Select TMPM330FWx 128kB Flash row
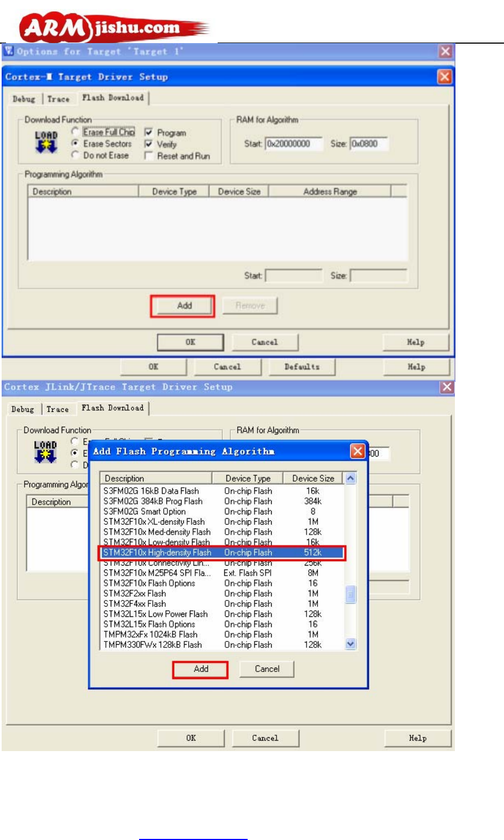 point(223,645)
